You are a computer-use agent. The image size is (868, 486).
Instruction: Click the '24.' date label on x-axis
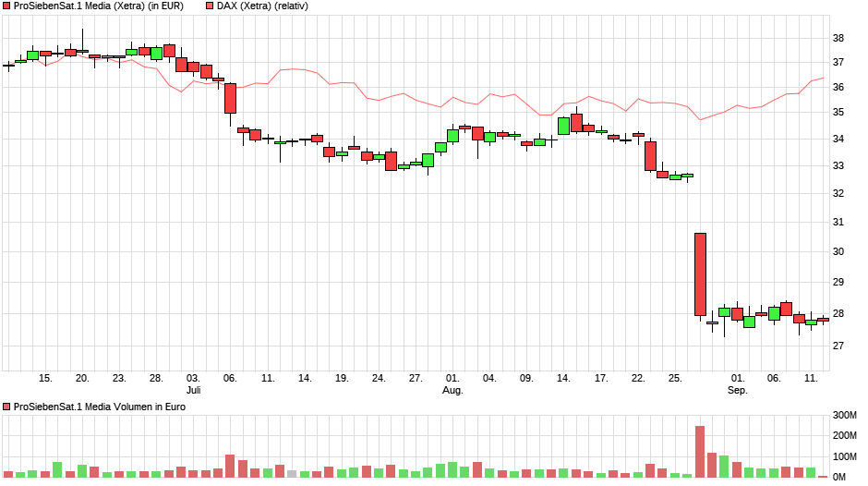point(379,378)
